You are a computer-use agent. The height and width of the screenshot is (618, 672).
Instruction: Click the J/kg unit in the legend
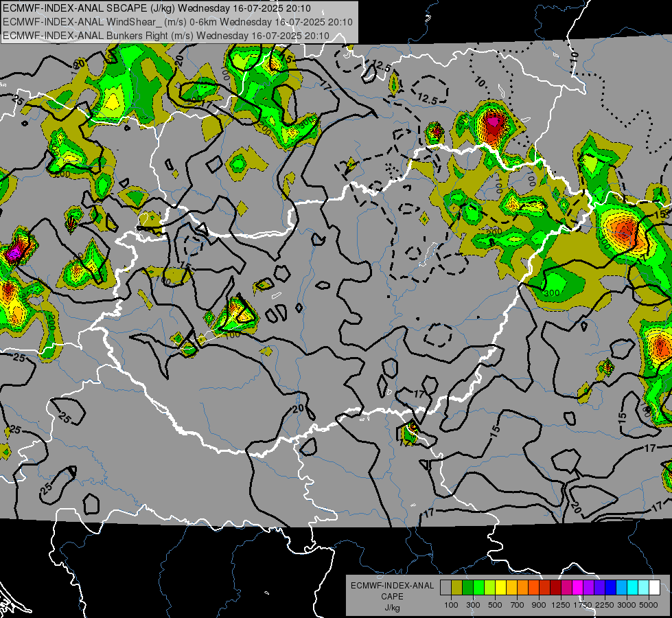pyautogui.click(x=392, y=608)
